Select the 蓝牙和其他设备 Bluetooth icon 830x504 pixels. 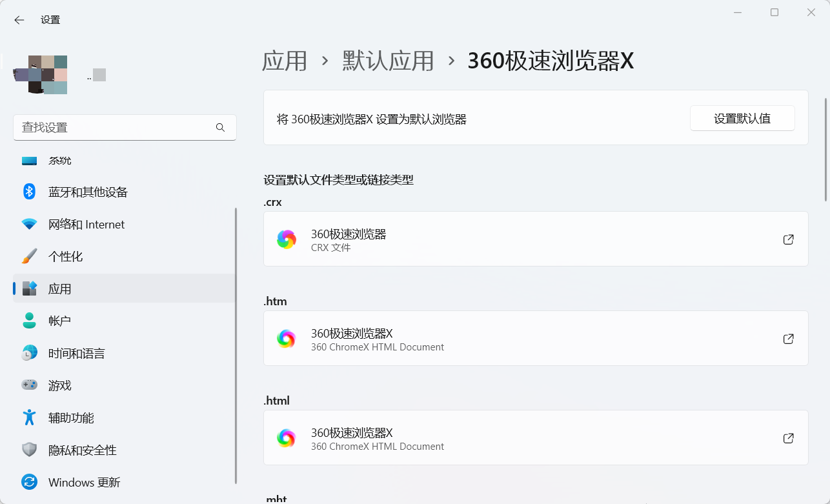30,192
